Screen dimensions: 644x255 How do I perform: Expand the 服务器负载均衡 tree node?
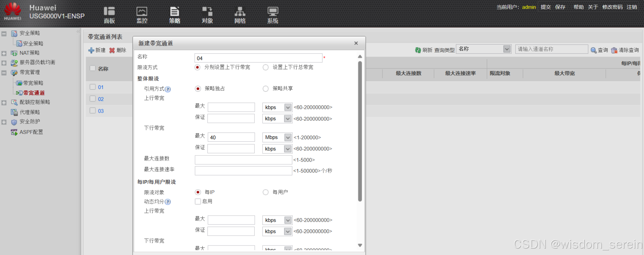4,63
